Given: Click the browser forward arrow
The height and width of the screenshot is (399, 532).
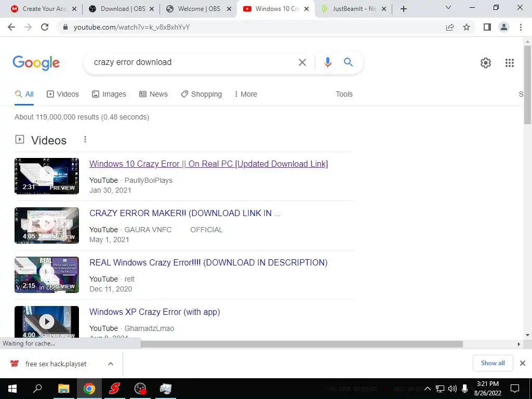Looking at the screenshot, I should [x=28, y=27].
